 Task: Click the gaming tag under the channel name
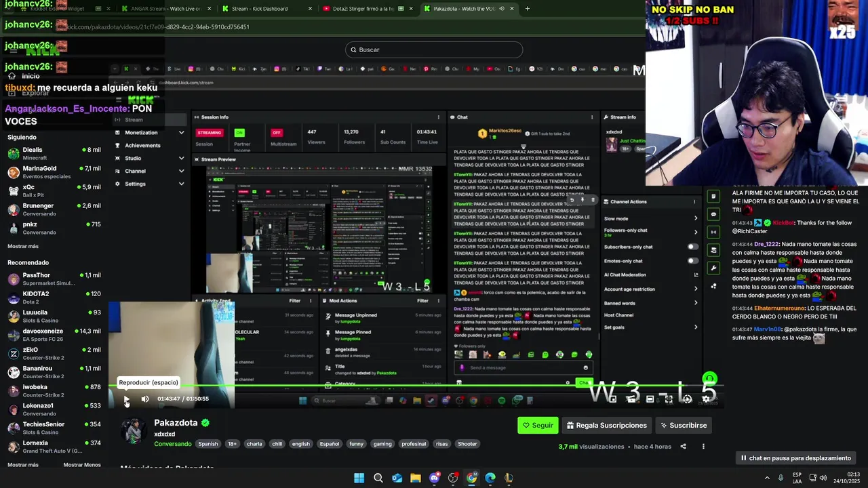click(x=382, y=444)
